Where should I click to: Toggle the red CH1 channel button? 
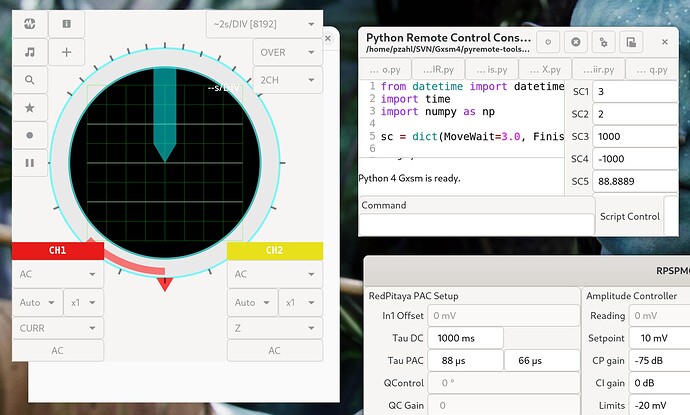click(57, 250)
